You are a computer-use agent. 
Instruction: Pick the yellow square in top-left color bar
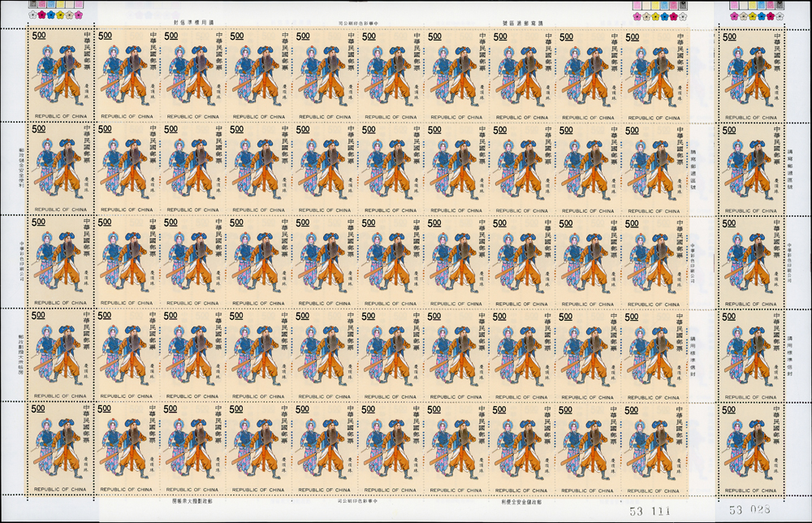60,4
